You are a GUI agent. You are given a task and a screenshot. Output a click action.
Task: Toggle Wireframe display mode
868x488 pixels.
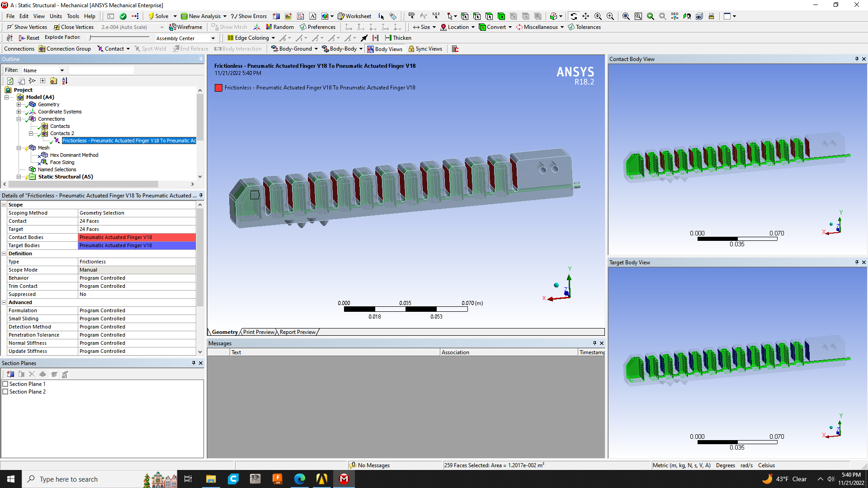(186, 27)
